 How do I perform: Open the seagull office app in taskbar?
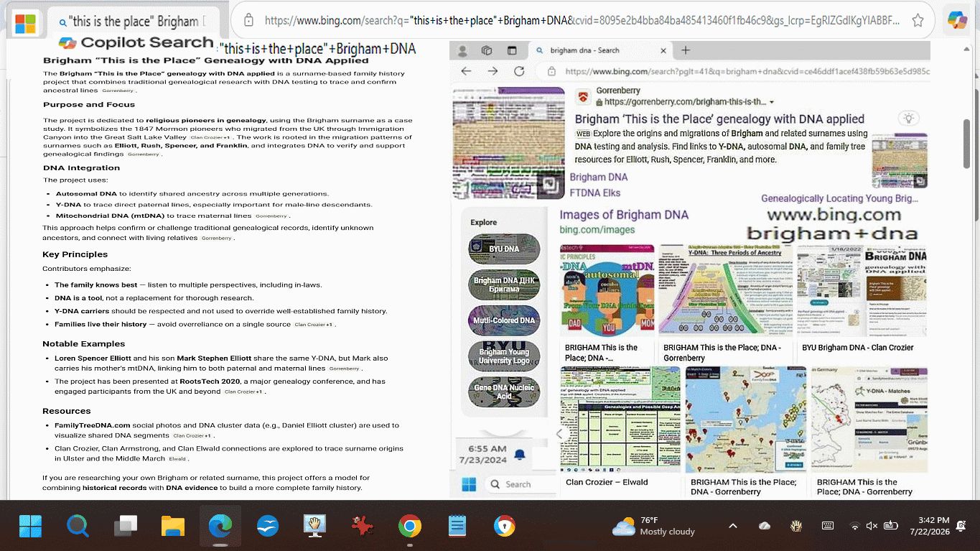click(268, 527)
